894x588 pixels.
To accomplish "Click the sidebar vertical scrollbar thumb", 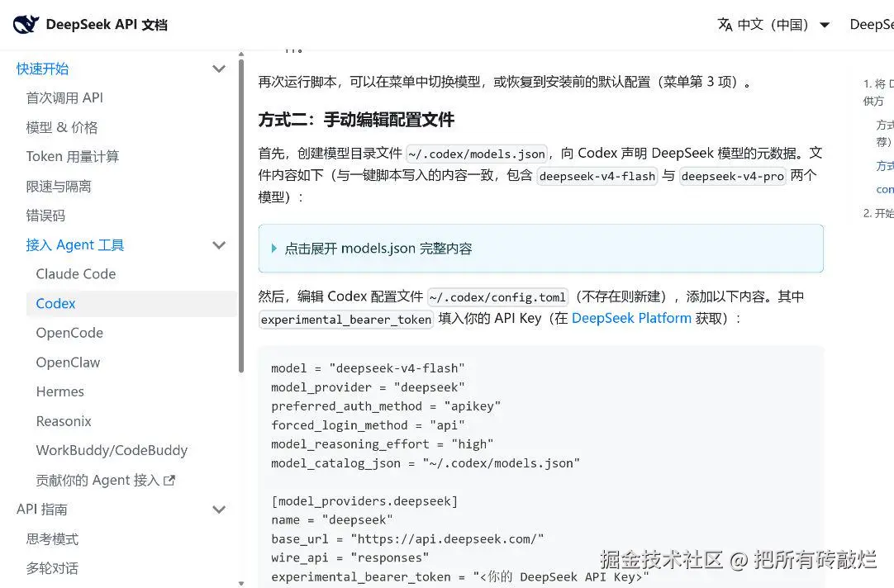I will (241, 216).
